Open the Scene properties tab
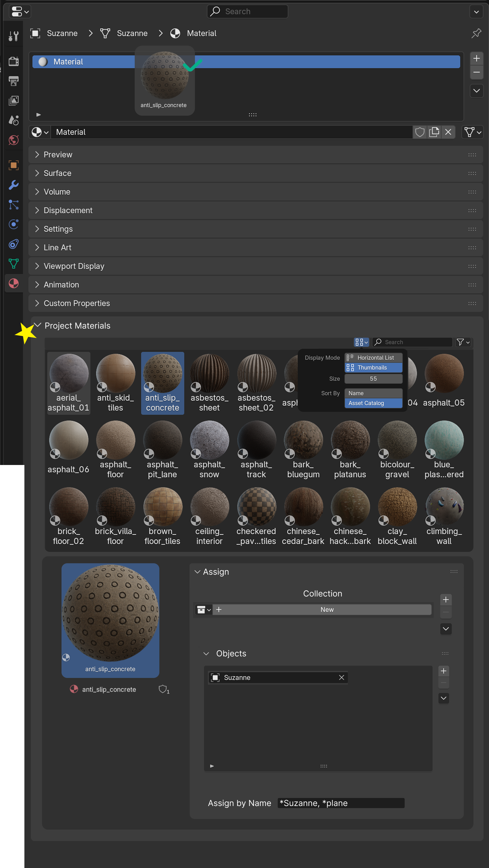 point(13,120)
